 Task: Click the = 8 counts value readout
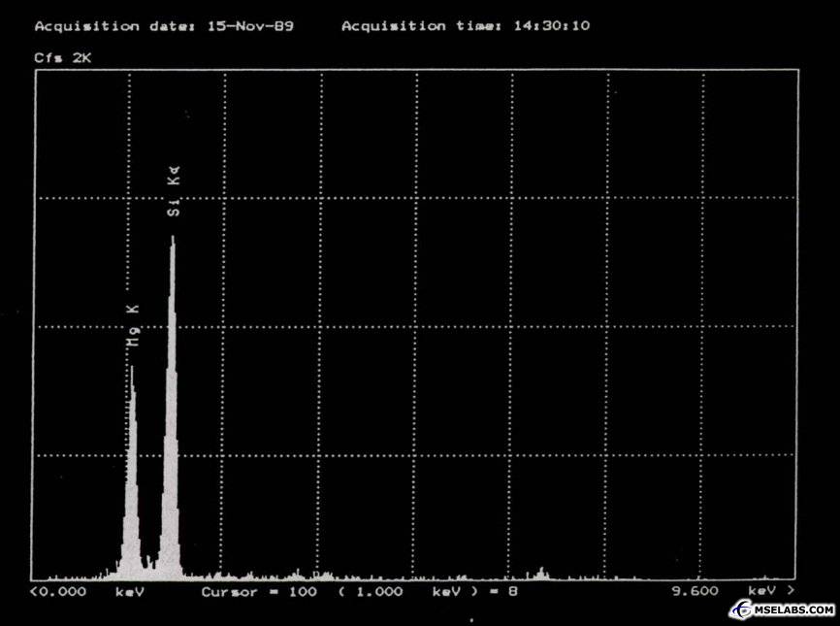point(504,591)
